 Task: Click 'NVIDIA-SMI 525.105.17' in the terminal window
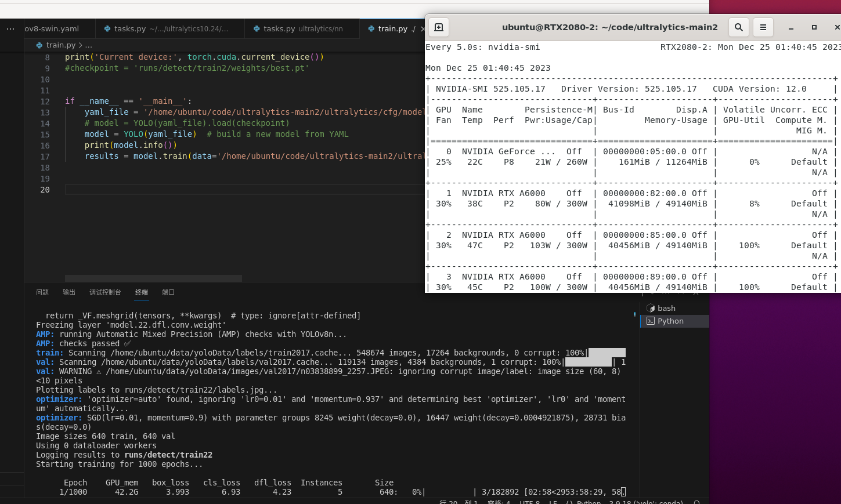[490, 89]
